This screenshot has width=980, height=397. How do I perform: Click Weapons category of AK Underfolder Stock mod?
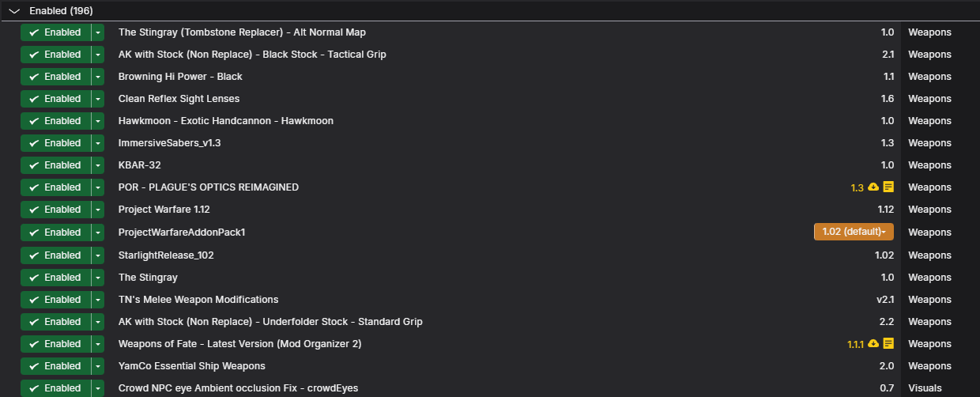click(929, 322)
